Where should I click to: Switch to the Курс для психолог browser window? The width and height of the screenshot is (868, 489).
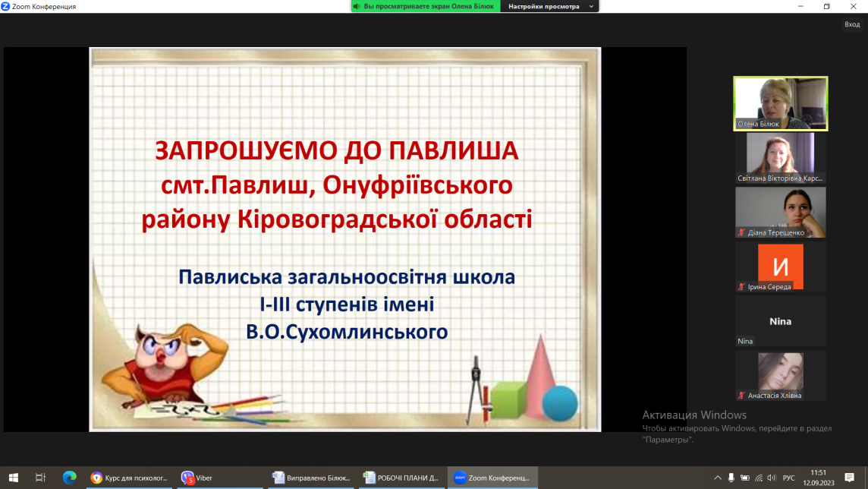coord(130,478)
